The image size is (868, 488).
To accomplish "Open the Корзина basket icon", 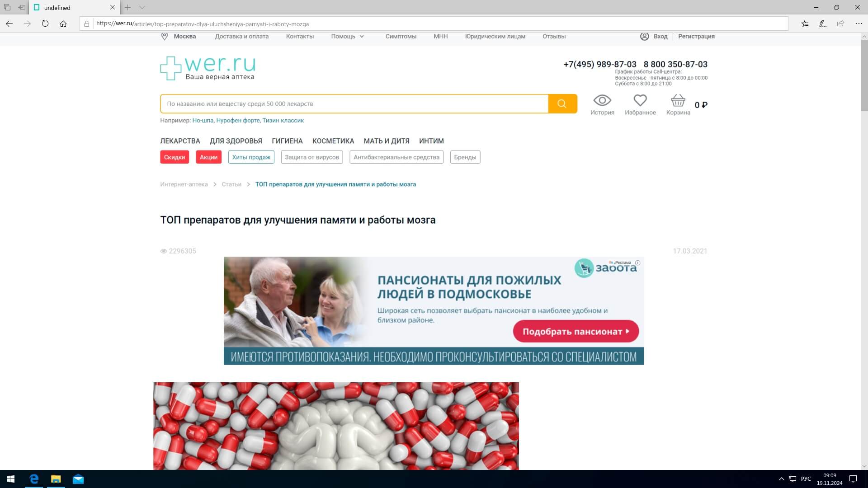I will point(678,100).
